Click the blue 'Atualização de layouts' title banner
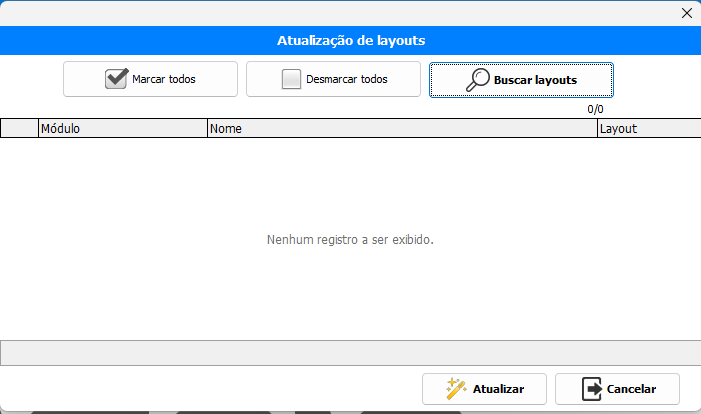 click(x=350, y=41)
